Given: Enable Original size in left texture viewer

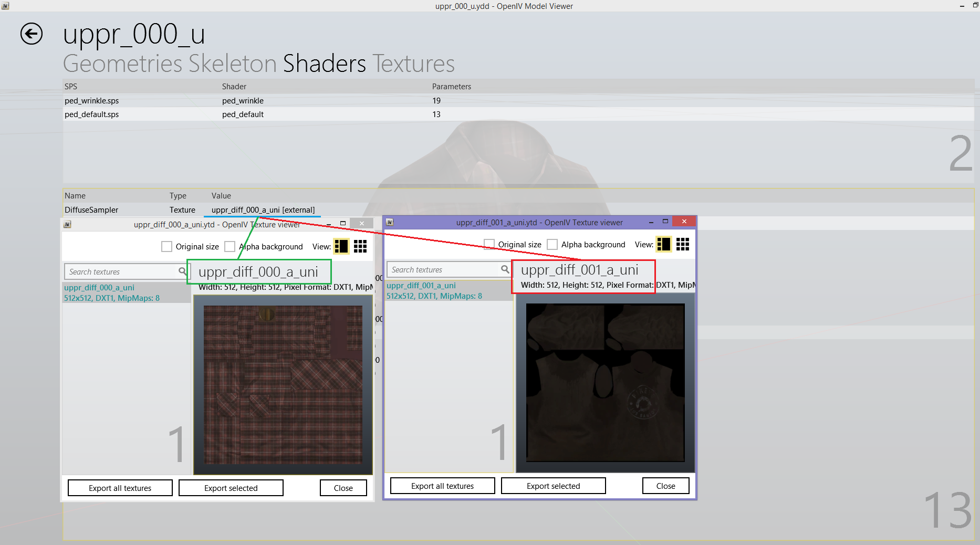Looking at the screenshot, I should click(167, 247).
